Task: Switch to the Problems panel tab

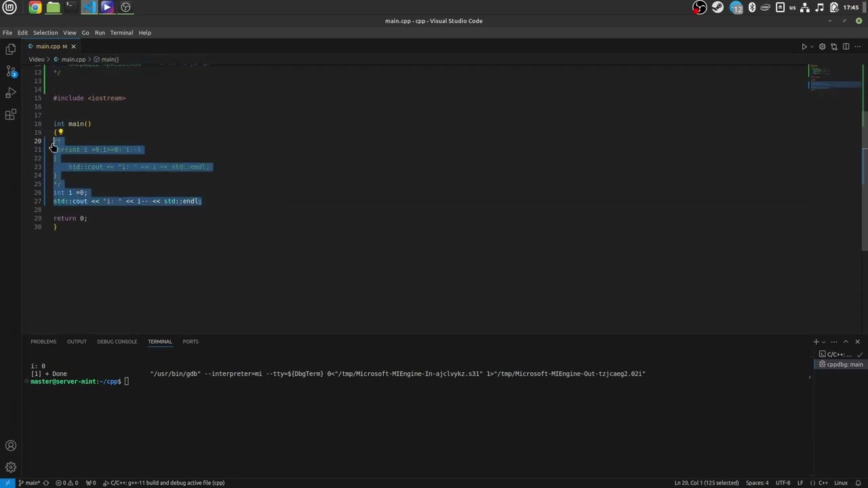Action: point(43,342)
